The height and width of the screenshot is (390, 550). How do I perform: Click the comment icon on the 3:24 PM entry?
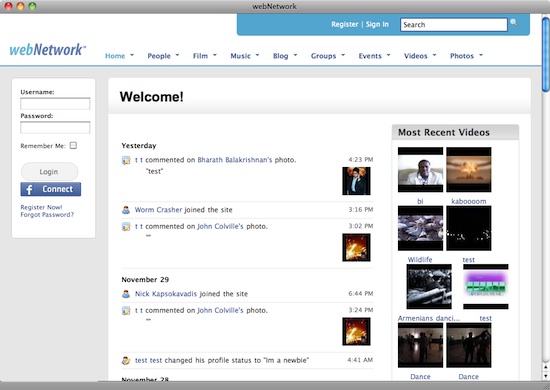click(x=126, y=310)
